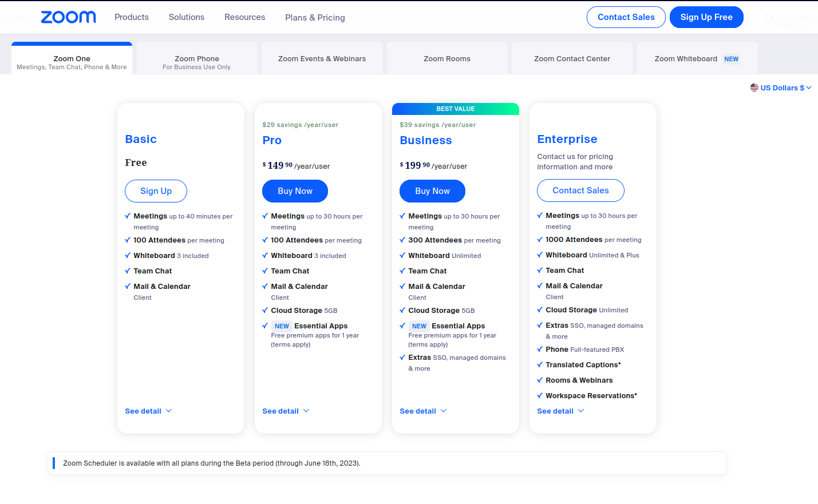Click Workspace Reservations feature

(x=591, y=396)
